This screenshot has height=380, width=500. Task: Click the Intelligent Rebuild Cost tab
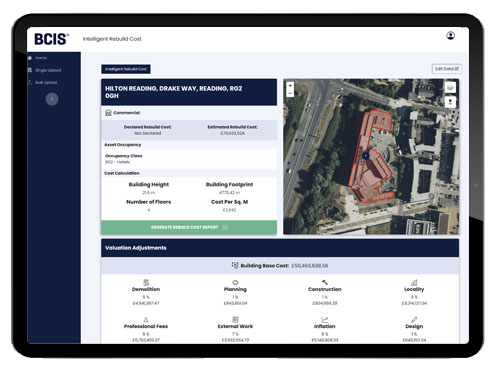(126, 69)
